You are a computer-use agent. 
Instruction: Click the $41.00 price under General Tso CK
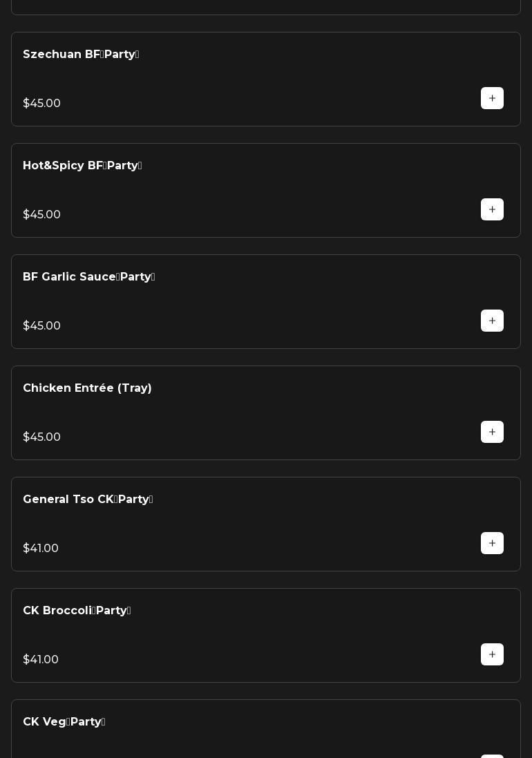pyautogui.click(x=41, y=549)
